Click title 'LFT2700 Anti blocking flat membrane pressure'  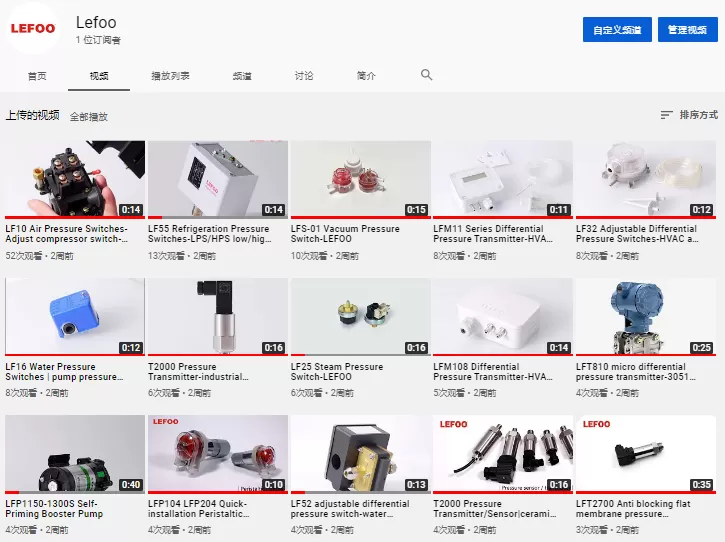coord(633,509)
